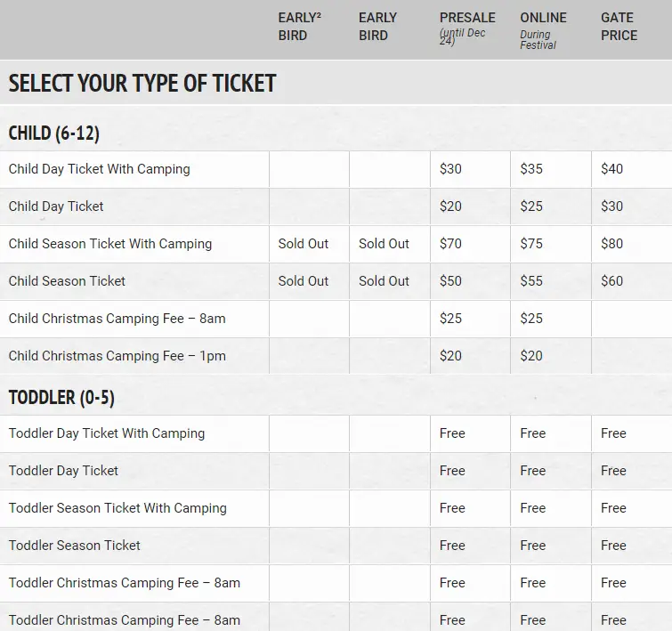
Task: Click the Free gate price for Toddler Day Ticket
Action: pyautogui.click(x=613, y=471)
